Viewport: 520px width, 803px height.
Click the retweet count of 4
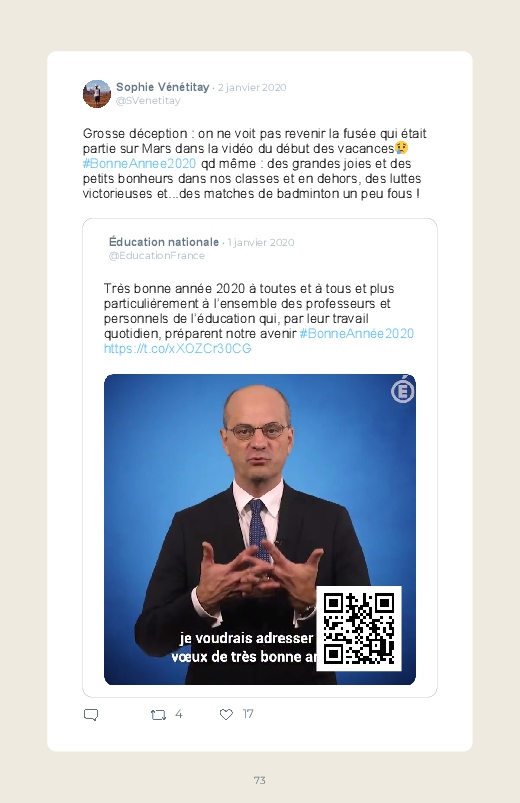click(x=179, y=714)
